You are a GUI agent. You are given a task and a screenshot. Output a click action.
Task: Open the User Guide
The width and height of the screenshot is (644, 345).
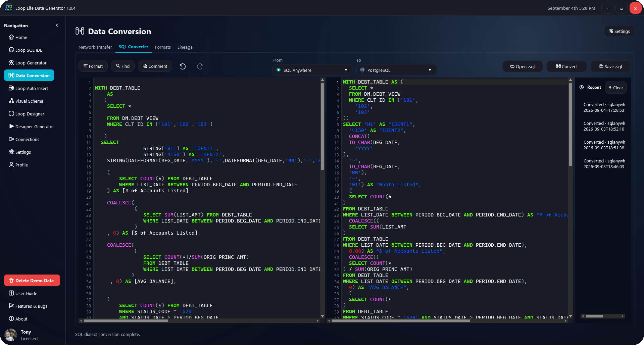pyautogui.click(x=23, y=293)
